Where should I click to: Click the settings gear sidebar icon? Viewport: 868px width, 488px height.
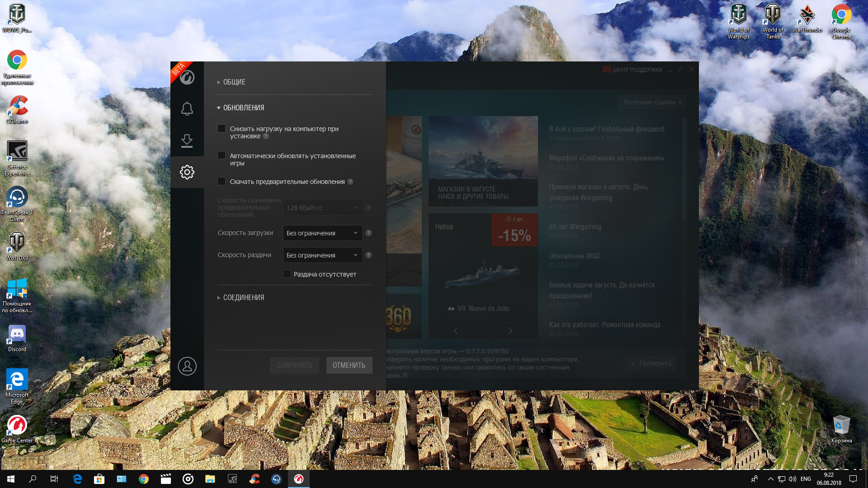(x=187, y=172)
